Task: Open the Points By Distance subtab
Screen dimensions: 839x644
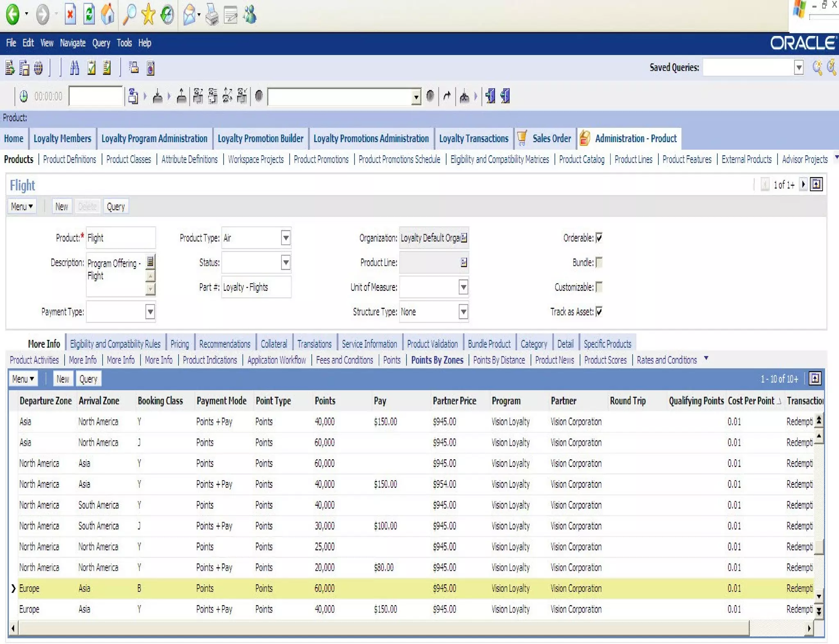Action: tap(499, 360)
